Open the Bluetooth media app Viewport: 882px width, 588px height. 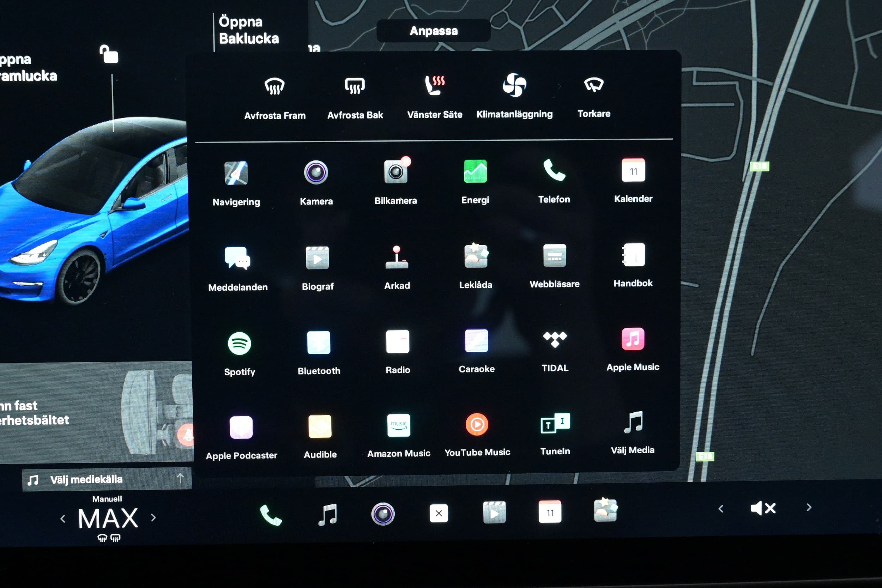tap(319, 352)
